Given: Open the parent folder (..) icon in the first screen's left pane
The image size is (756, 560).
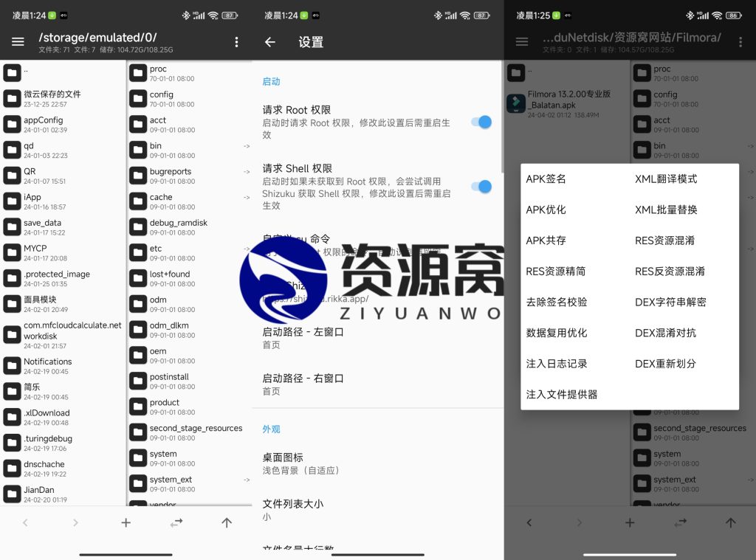Looking at the screenshot, I should click(x=12, y=73).
